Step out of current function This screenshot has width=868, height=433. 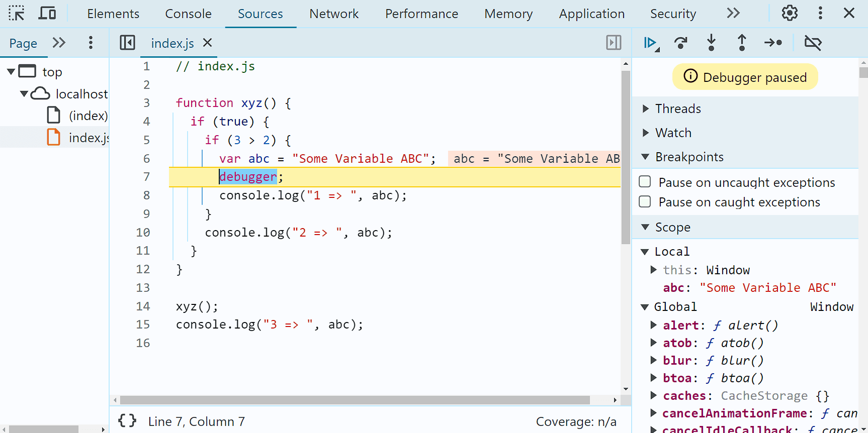pyautogui.click(x=742, y=43)
